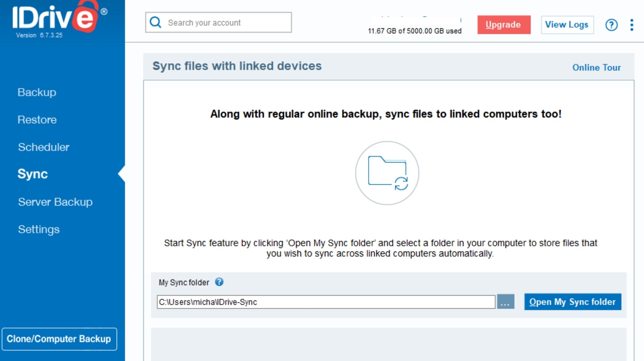The height and width of the screenshot is (361, 644).
Task: Click the IDrive logo
Action: tap(60, 17)
